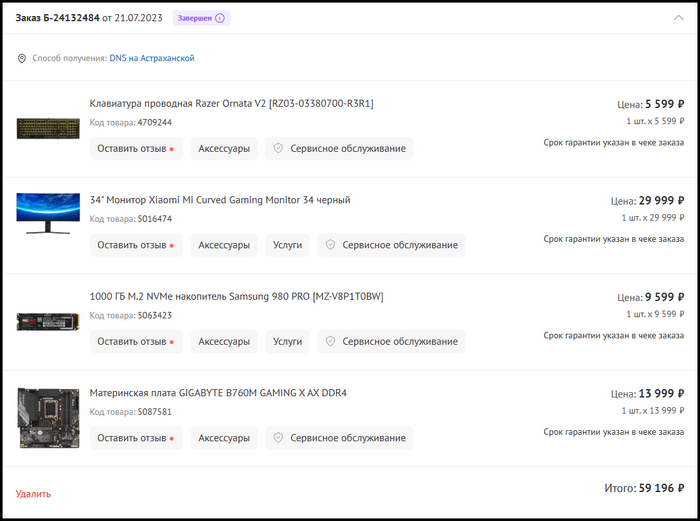
Task: Click the Удалить link to delete order
Action: pyautogui.click(x=33, y=494)
